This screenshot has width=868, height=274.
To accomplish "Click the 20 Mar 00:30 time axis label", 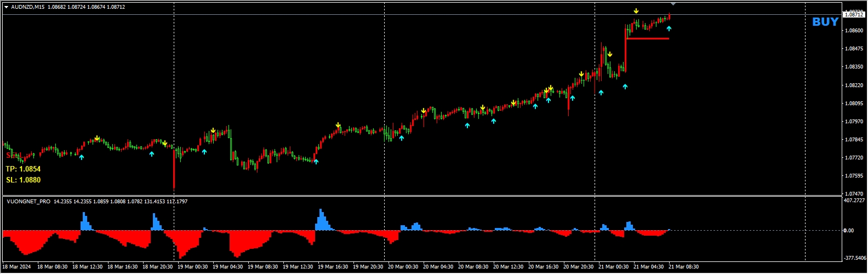I will [x=403, y=267].
